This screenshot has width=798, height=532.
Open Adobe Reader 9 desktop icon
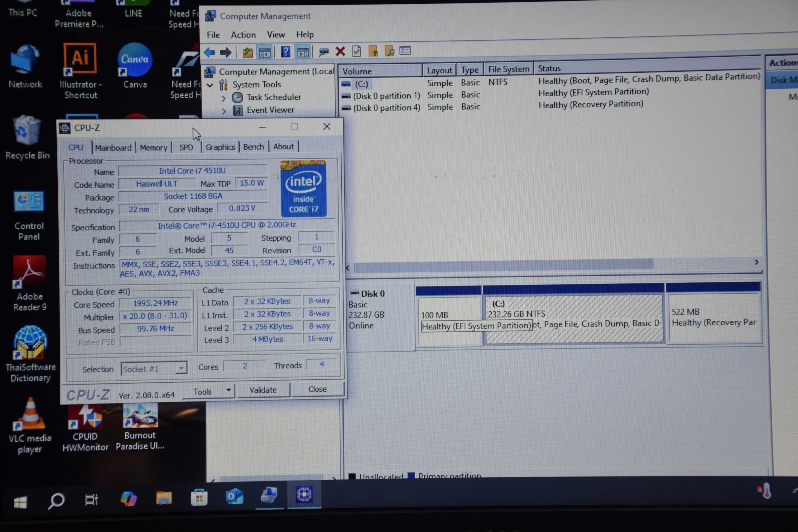(x=29, y=284)
